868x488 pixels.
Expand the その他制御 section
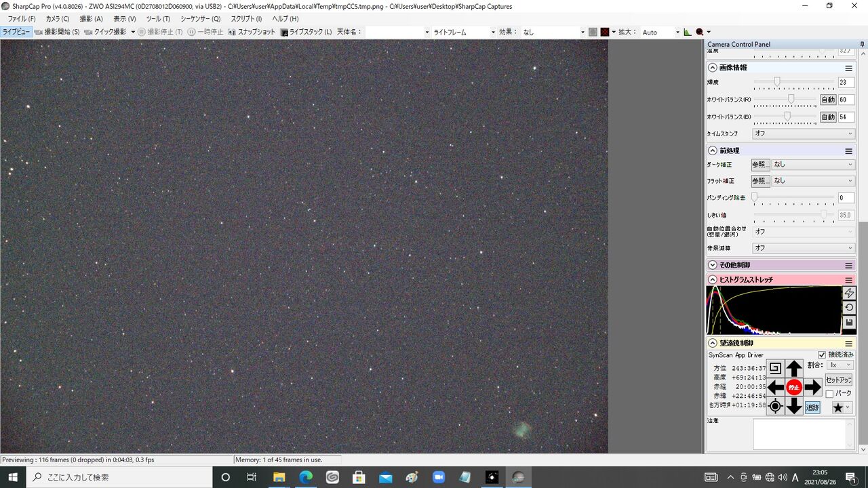click(713, 265)
